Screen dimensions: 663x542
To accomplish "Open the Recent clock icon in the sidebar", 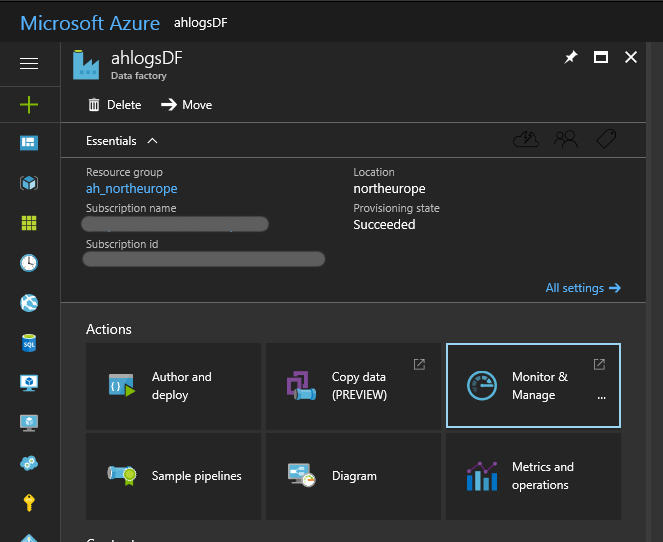I will coord(29,263).
